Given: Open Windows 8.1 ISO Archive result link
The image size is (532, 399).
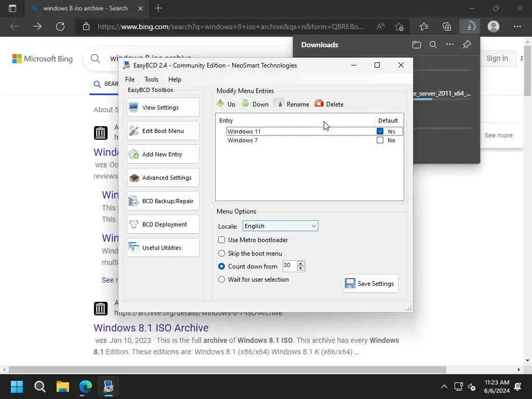Looking at the screenshot, I should [151, 328].
